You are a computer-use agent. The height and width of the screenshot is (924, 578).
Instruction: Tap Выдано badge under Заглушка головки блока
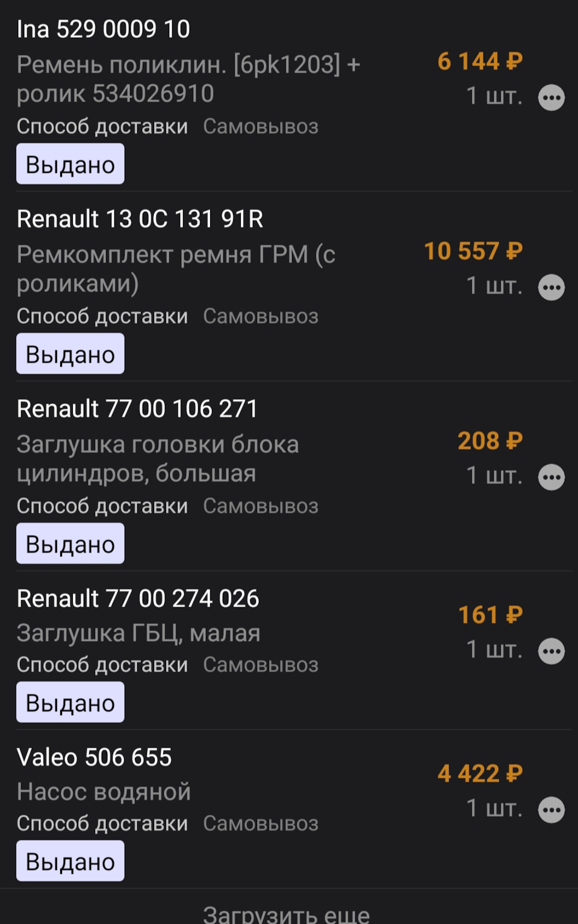[70, 544]
